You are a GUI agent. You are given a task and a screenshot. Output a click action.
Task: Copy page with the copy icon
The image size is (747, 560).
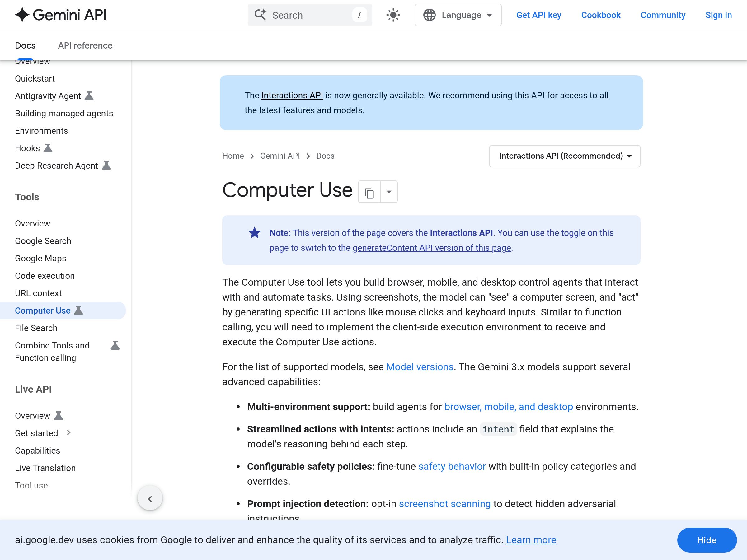369,192
